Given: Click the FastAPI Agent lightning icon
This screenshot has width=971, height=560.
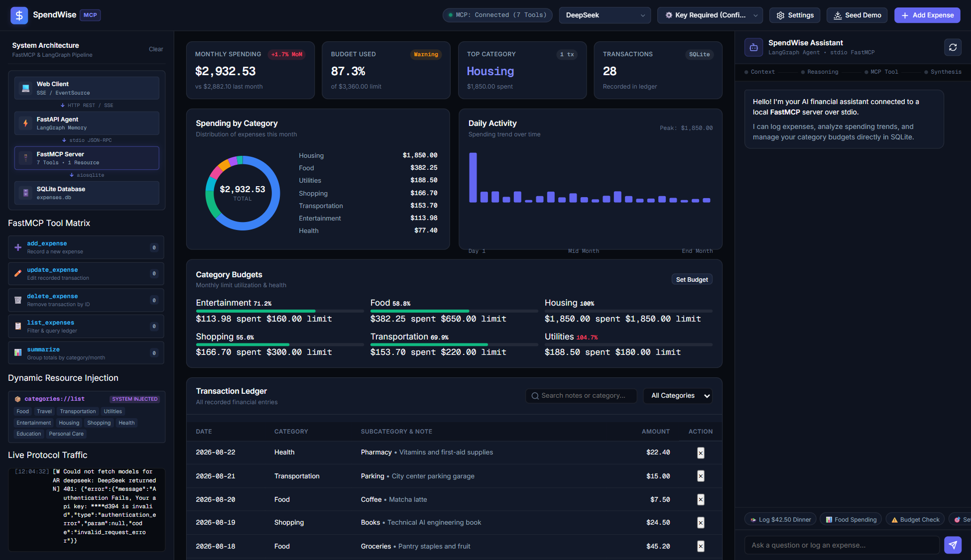Looking at the screenshot, I should pyautogui.click(x=25, y=123).
